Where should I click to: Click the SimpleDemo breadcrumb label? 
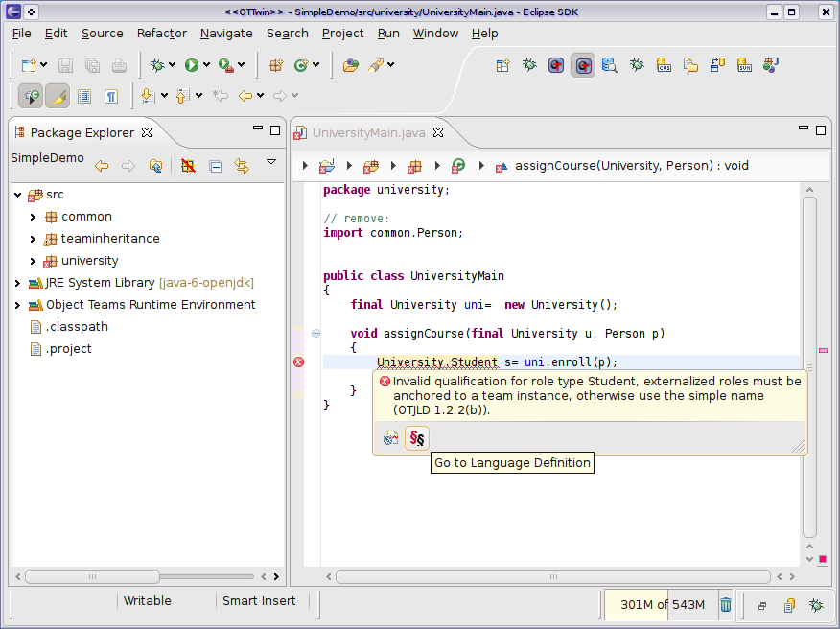[x=47, y=158]
